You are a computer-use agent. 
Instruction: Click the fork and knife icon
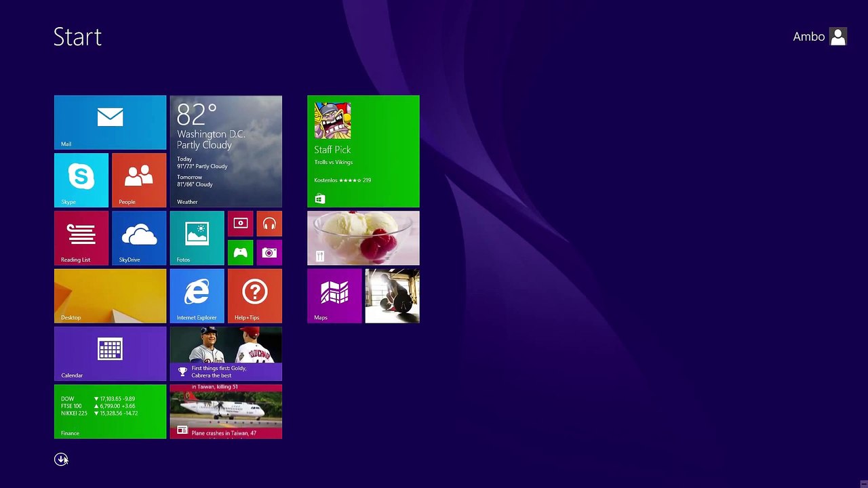320,256
